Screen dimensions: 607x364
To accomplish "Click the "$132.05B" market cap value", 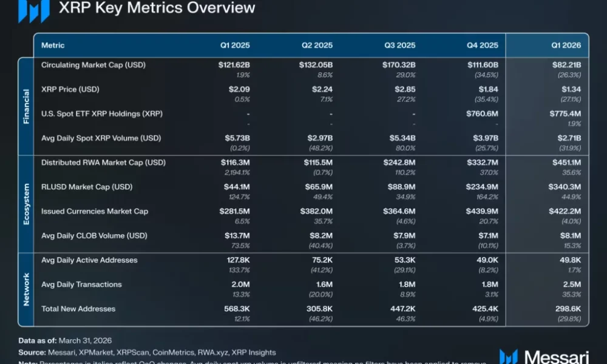I will [x=316, y=65].
